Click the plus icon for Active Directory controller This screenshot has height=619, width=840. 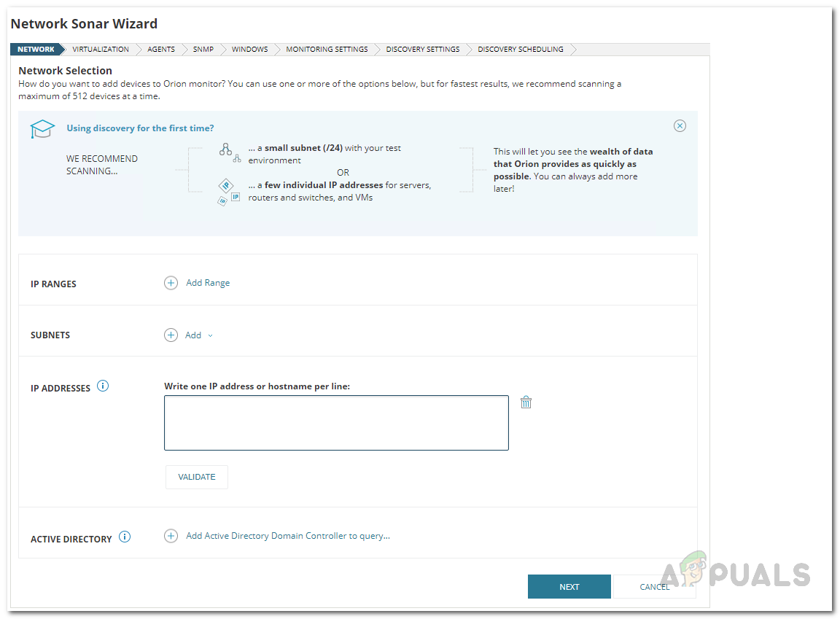coord(171,536)
